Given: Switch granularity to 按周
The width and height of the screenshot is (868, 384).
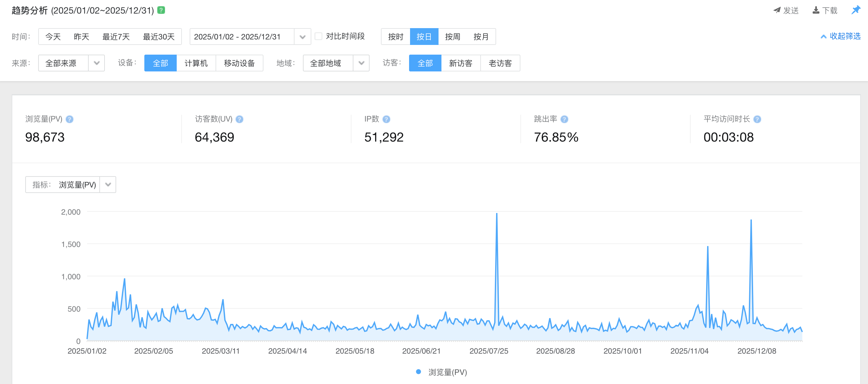Looking at the screenshot, I should click(x=452, y=37).
